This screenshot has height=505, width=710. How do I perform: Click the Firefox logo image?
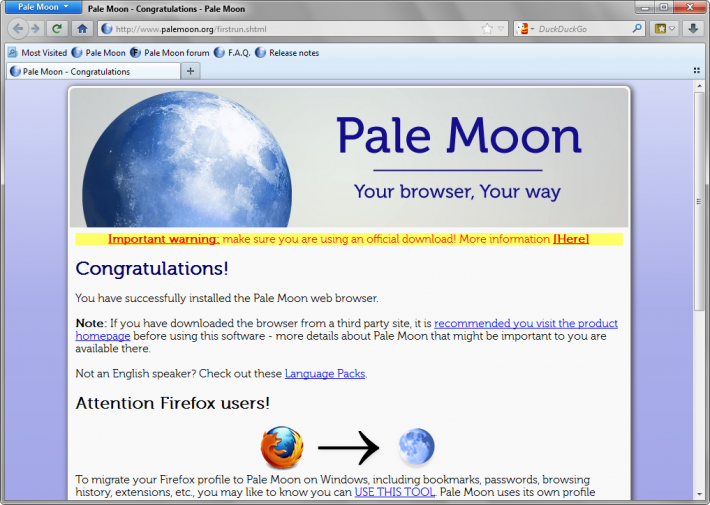click(282, 447)
